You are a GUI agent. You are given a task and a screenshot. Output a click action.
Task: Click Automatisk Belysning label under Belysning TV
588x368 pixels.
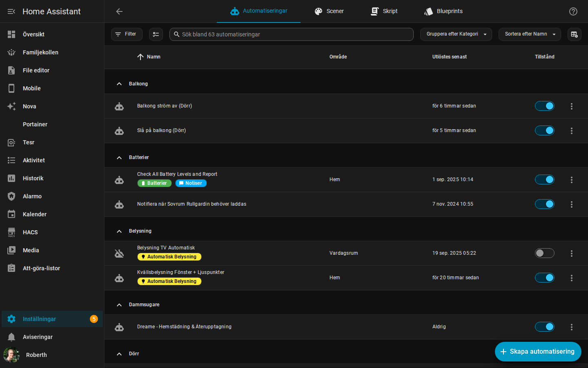tap(169, 257)
